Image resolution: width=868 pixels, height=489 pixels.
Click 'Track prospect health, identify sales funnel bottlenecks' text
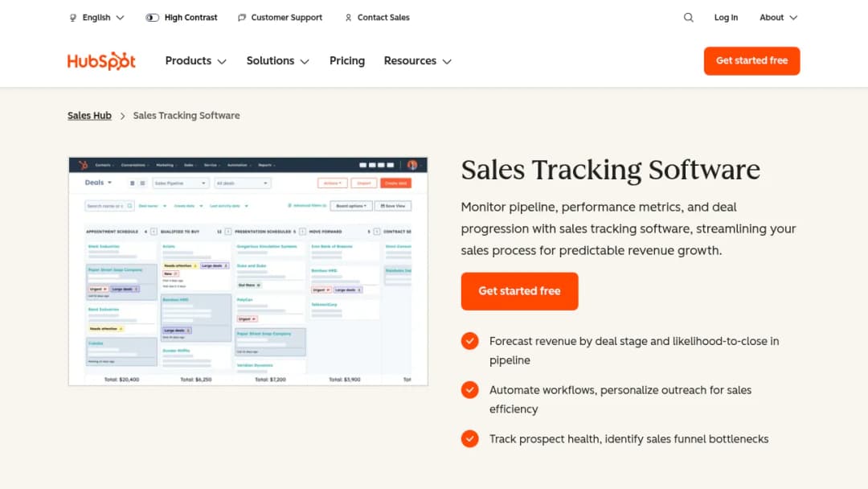point(628,439)
